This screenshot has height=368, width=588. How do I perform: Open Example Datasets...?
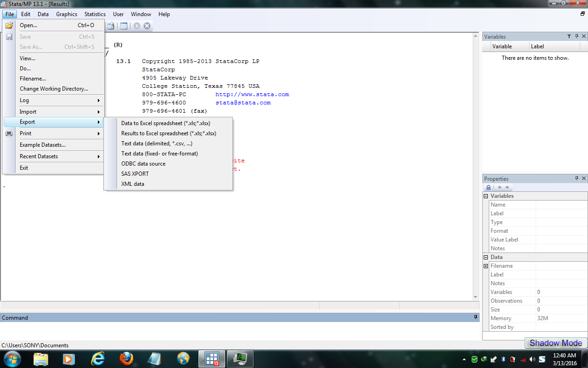(x=53, y=145)
